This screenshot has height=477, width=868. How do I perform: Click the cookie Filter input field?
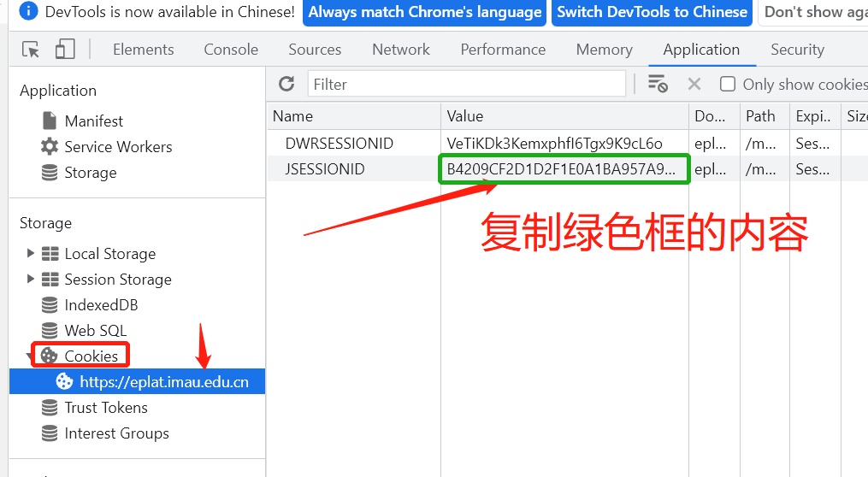467,84
